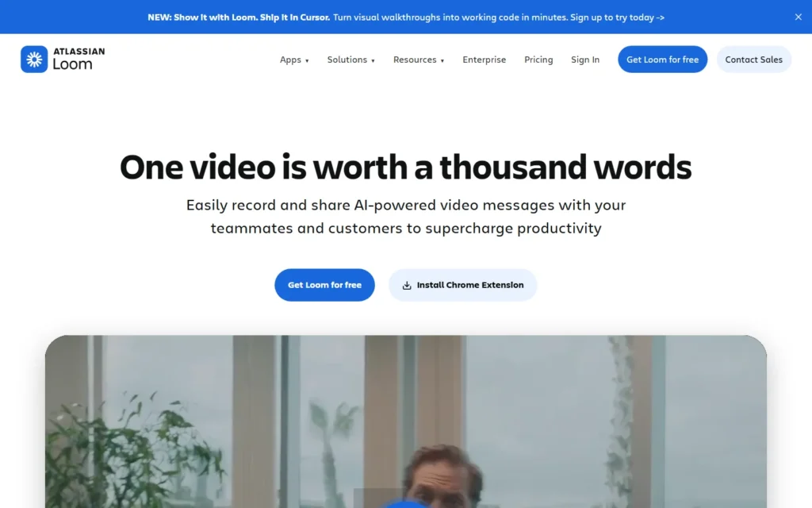Click Get Loom for free in navbar
Image resolution: width=812 pixels, height=508 pixels.
point(662,59)
